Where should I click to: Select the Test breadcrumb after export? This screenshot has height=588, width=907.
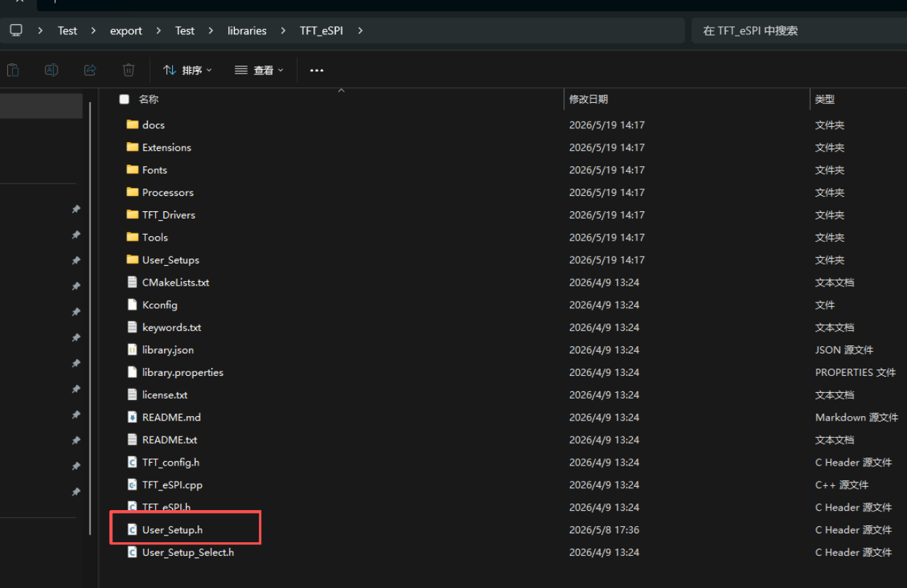pos(184,31)
